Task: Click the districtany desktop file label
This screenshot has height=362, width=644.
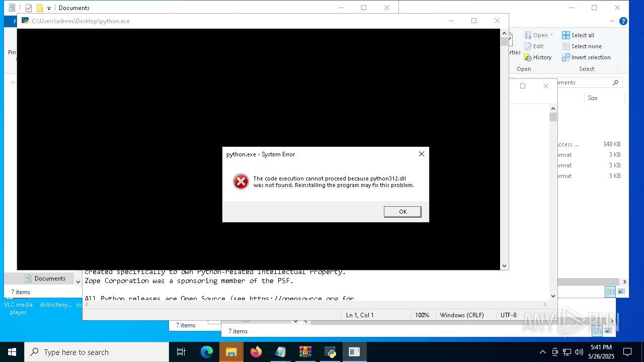Action: pos(56,305)
